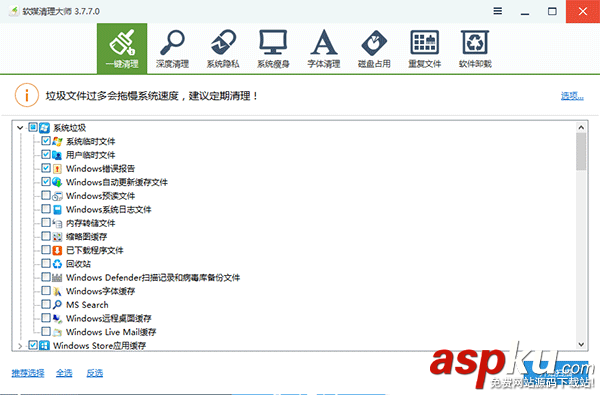Viewport: 600px width, 395px height.
Task: Click the 推荐选择 link
Action: click(28, 373)
